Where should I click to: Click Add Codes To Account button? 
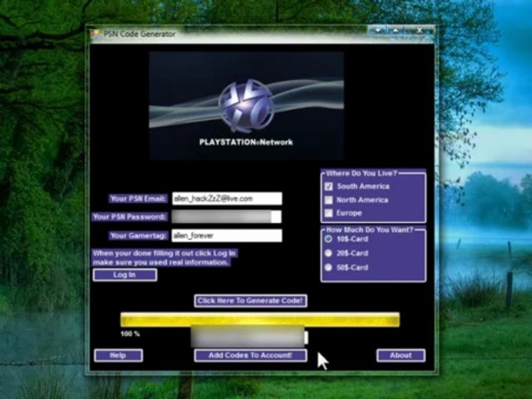250,355
